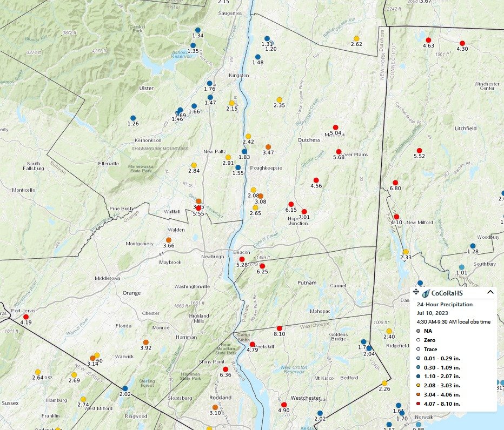Click the 24-Hour Precipitation heading
The height and width of the screenshot is (430, 504).
tap(445, 305)
